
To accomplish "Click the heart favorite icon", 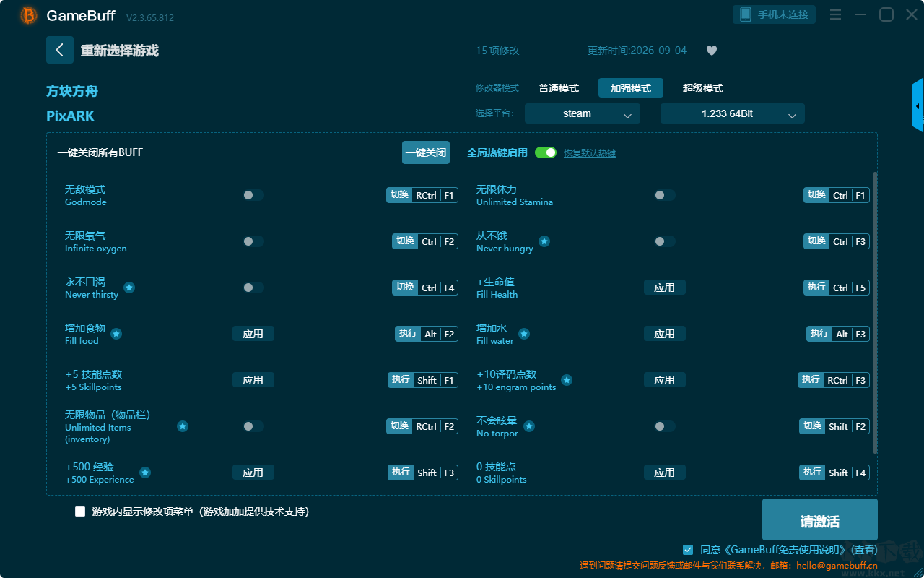I will pyautogui.click(x=712, y=51).
